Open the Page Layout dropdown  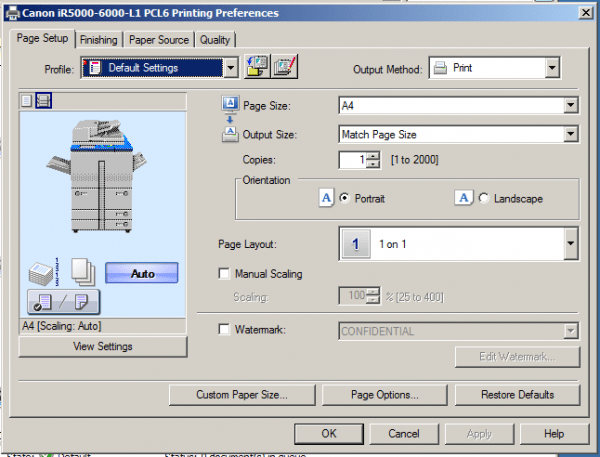(x=571, y=243)
